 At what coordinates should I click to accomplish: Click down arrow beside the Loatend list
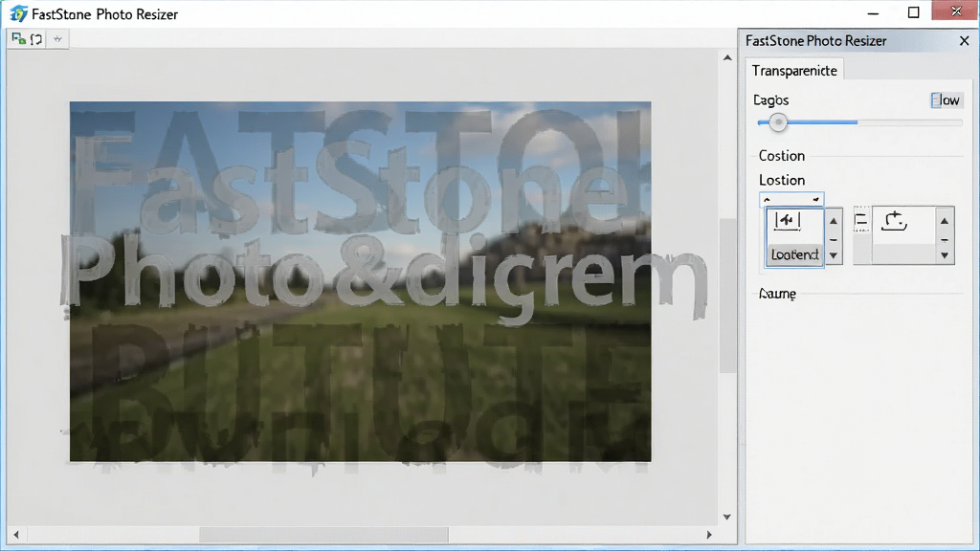834,255
